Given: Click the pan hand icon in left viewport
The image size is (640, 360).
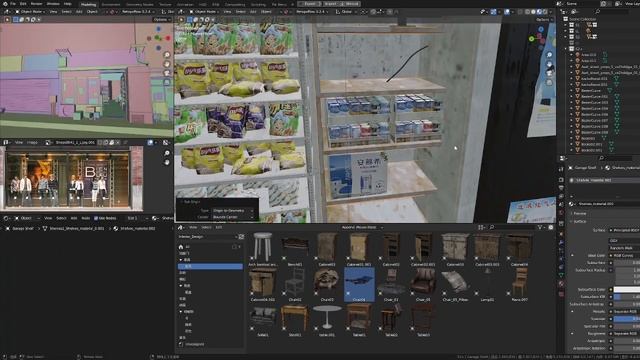Looking at the screenshot, I should click(x=167, y=64).
